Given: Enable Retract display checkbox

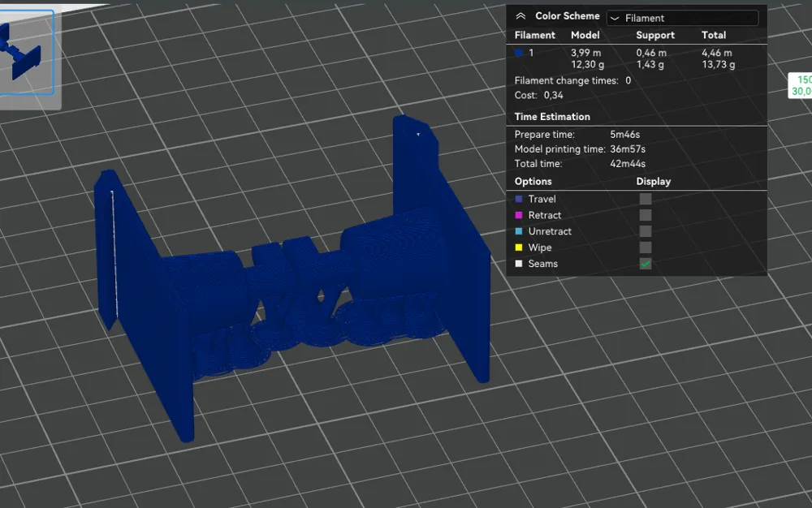Looking at the screenshot, I should point(646,215).
